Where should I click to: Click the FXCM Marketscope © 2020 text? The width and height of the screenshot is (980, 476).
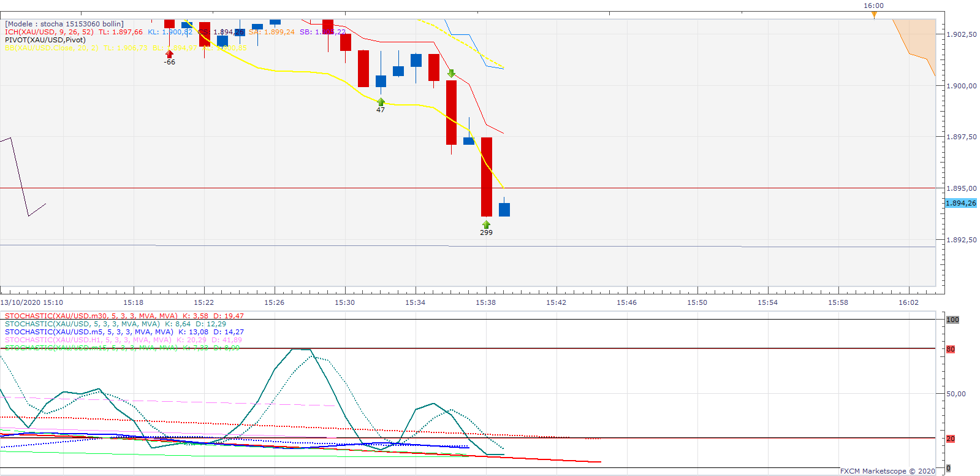click(888, 471)
